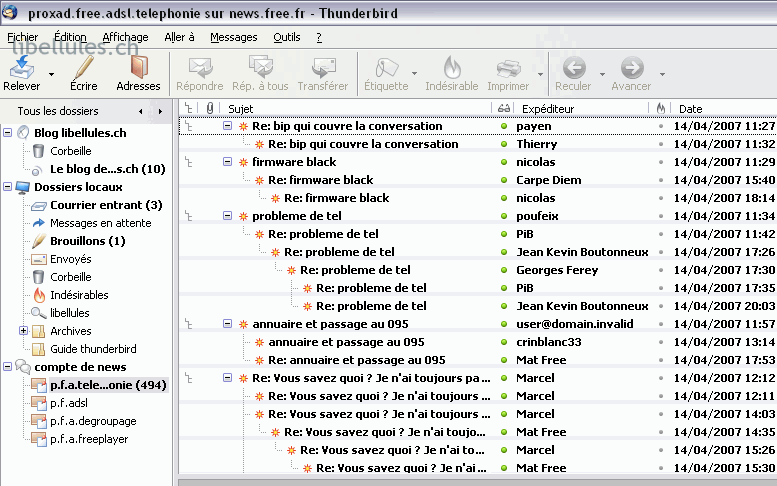Switch folder view with left arrow
The image size is (777, 486).
(141, 111)
